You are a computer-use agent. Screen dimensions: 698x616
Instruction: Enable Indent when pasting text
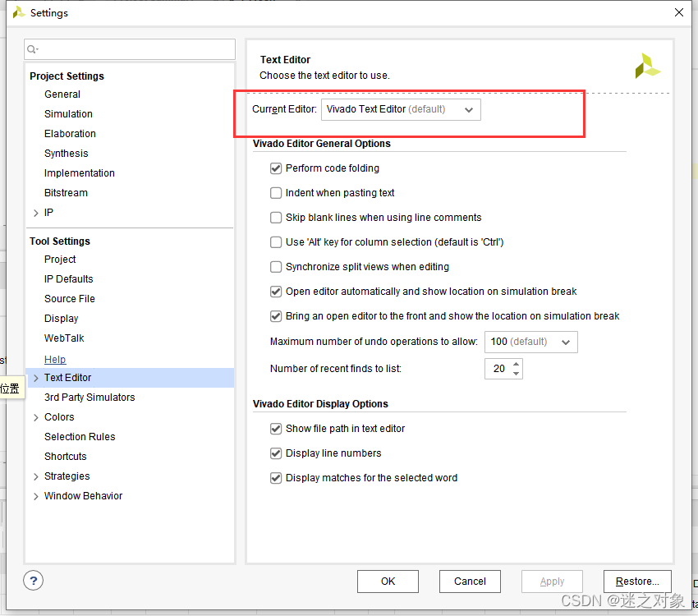coord(276,193)
